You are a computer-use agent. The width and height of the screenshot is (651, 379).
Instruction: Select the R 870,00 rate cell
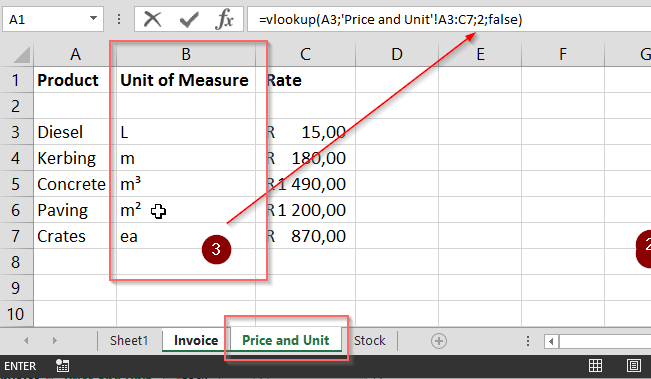point(306,236)
